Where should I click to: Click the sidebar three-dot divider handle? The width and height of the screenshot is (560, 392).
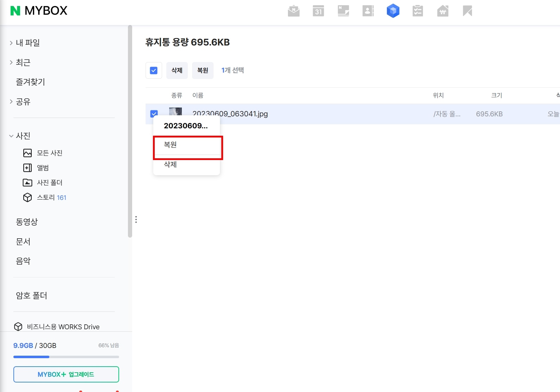coord(136,220)
